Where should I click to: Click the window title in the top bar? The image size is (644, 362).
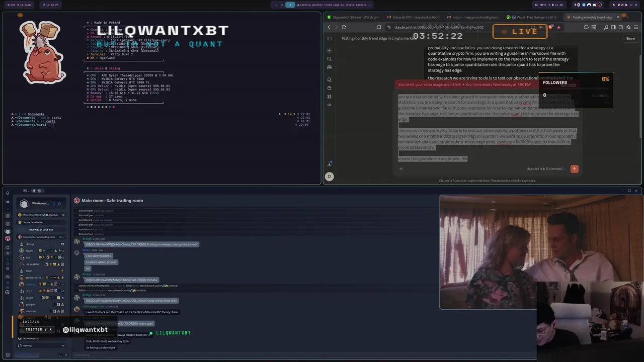[335, 5]
